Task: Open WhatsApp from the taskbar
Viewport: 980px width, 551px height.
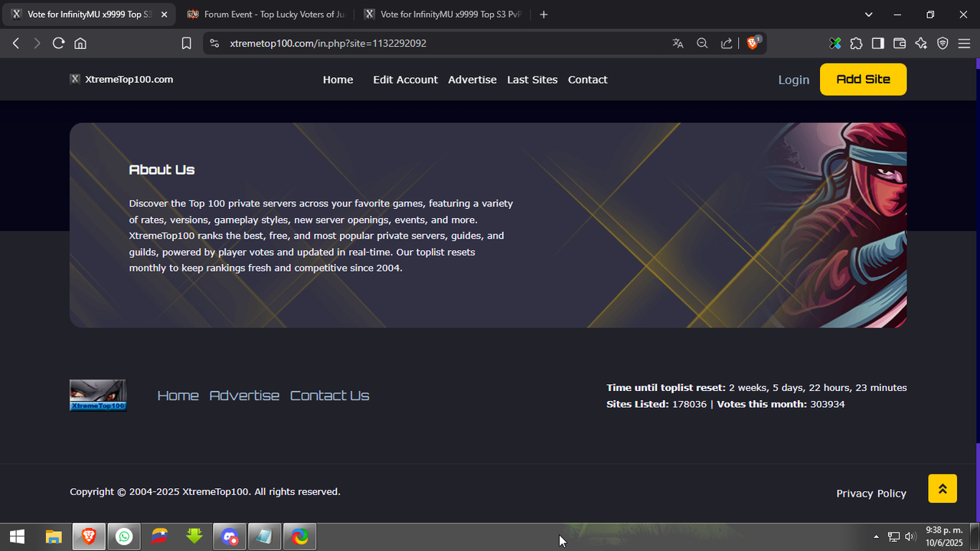Action: (124, 537)
